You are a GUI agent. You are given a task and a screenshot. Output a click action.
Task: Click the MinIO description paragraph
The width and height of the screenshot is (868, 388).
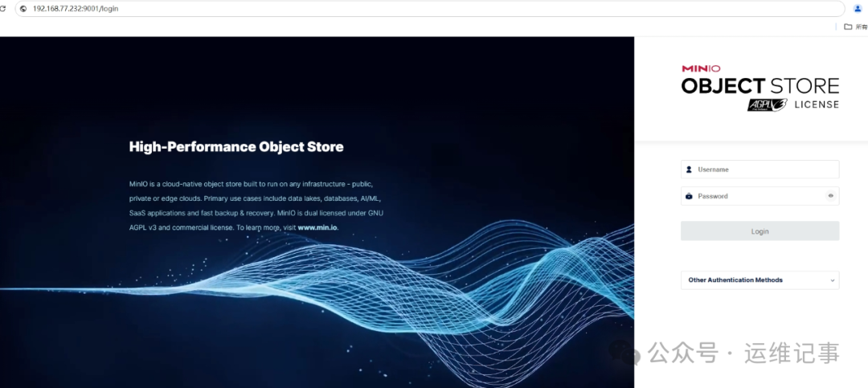pyautogui.click(x=251, y=206)
